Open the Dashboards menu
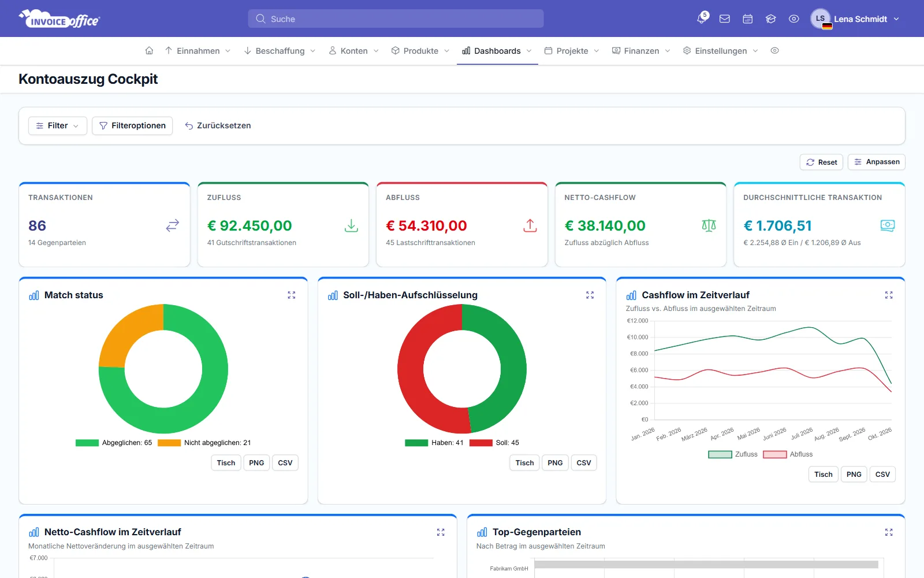This screenshot has height=578, width=924. 497,51
